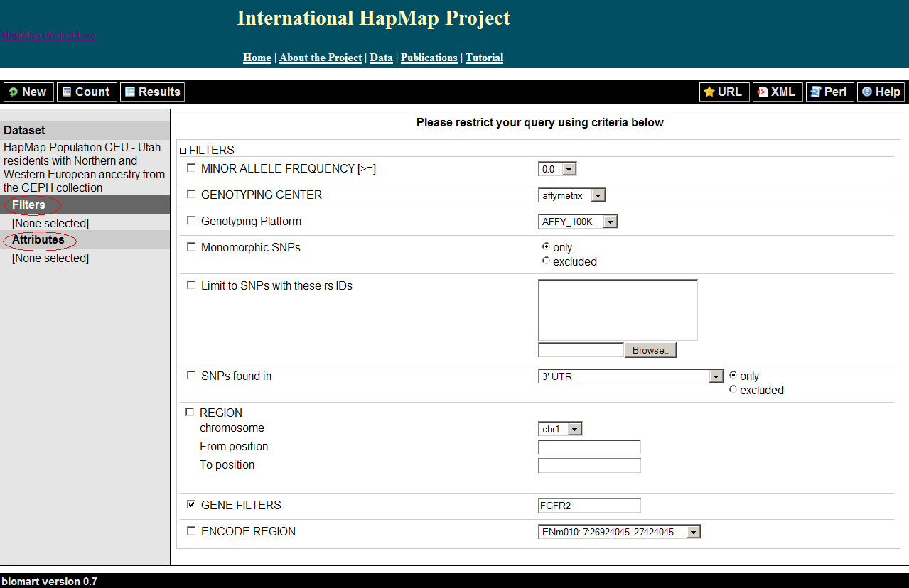Click the URL star button
This screenshot has width=909, height=588.
pos(724,92)
